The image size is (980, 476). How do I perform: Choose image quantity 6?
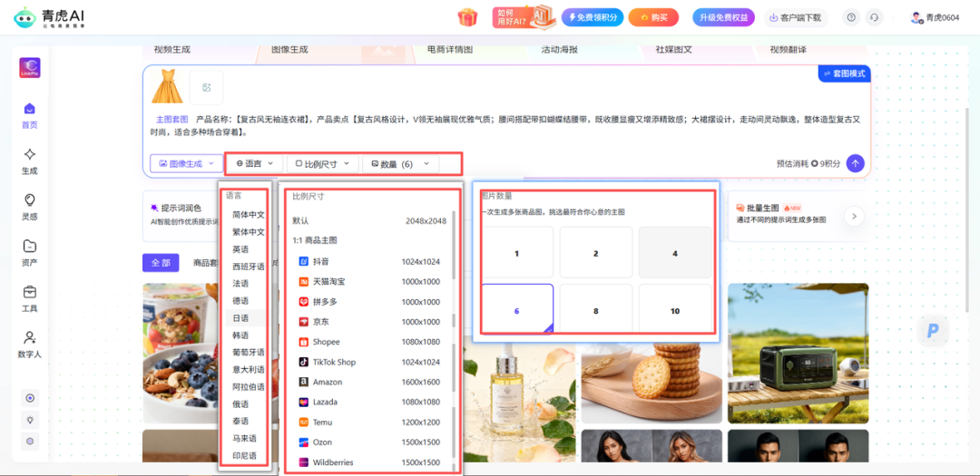(517, 309)
